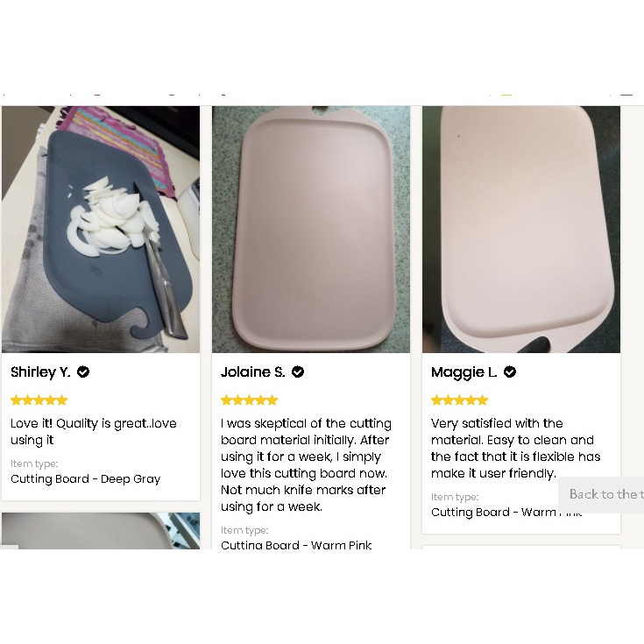Open Jolaine's pink cutting board photo

(x=311, y=230)
